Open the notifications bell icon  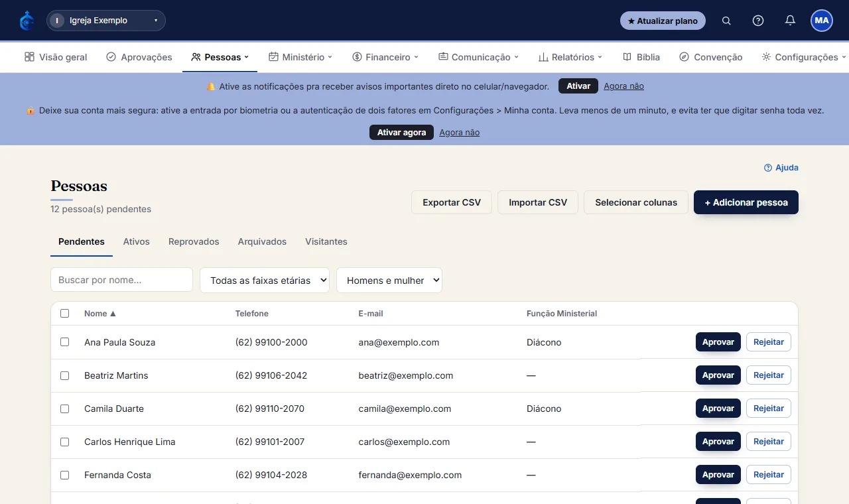point(790,21)
